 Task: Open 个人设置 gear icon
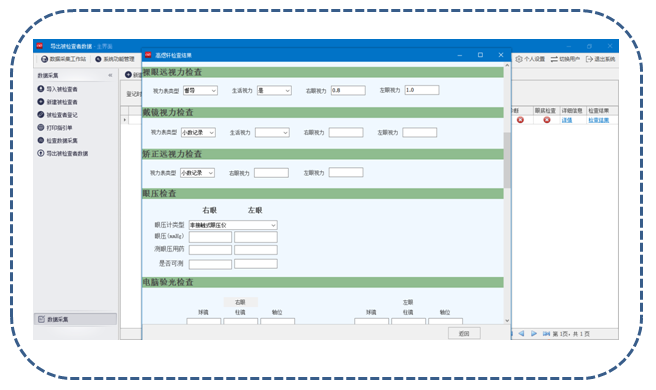click(x=519, y=59)
